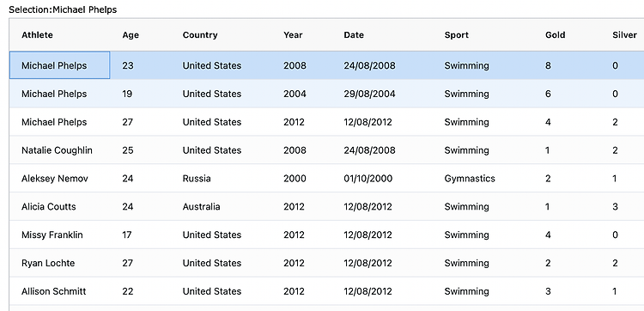This screenshot has height=311, width=644.
Task: Sort by the Age column header
Action: 140,35
